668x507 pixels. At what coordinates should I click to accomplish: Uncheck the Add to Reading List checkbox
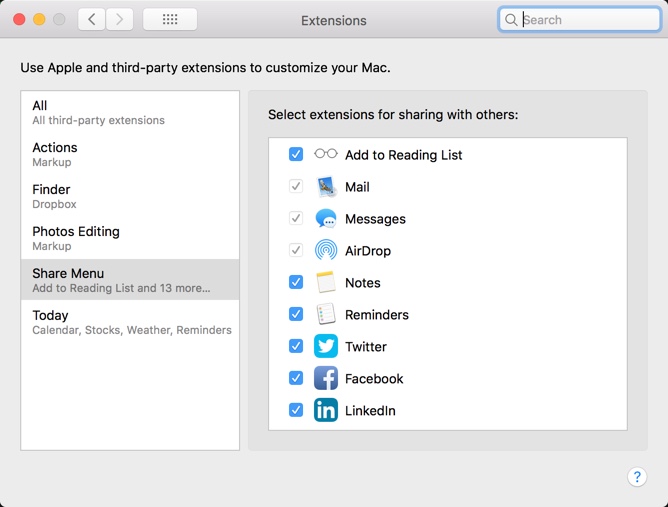pos(296,154)
